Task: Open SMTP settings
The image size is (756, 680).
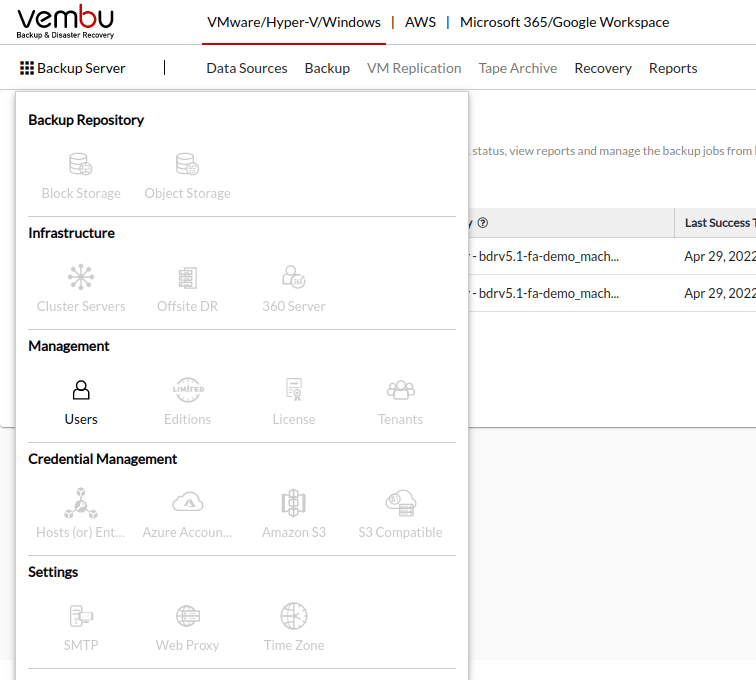Action: (x=81, y=628)
